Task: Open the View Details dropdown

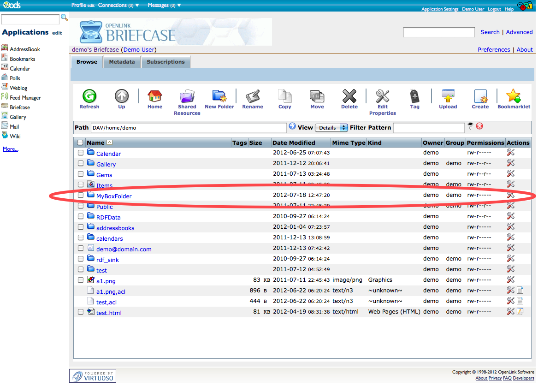Action: (331, 128)
